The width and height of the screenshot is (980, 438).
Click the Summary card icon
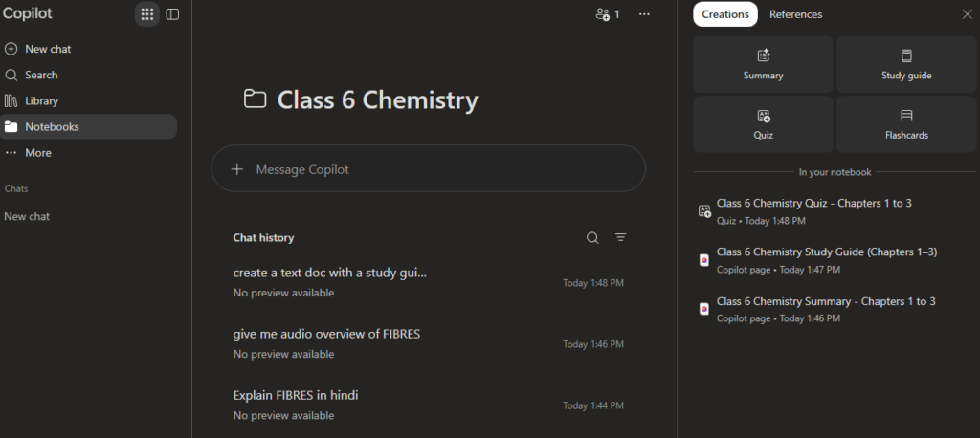pos(763,55)
